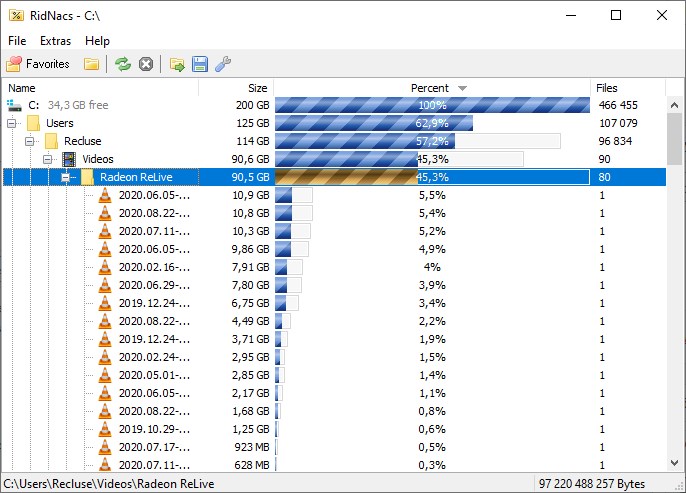The width and height of the screenshot is (686, 493).
Task: Open the Extras menu
Action: 55,41
